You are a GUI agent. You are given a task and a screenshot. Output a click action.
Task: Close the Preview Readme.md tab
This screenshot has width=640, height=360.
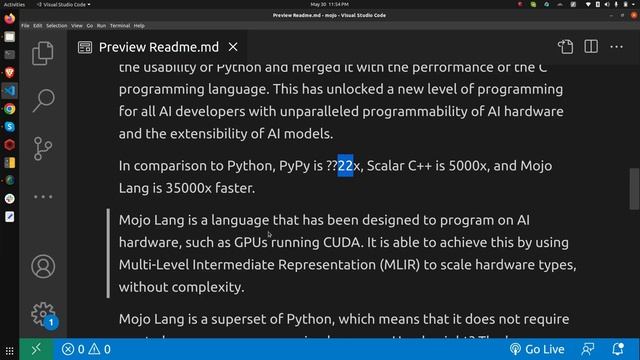click(x=233, y=47)
